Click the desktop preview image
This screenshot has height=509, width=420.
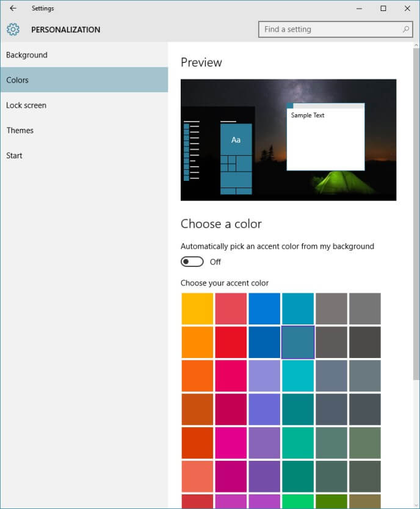point(288,140)
